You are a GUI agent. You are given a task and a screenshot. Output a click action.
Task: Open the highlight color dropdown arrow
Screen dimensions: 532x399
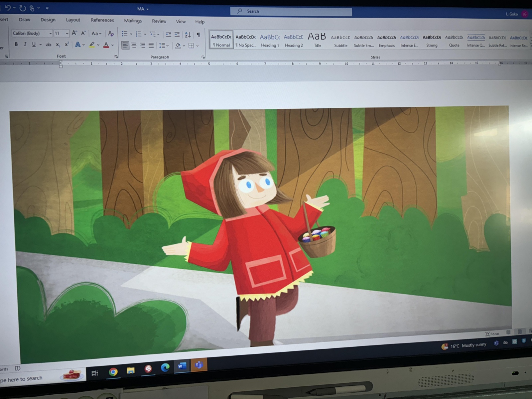pyautogui.click(x=98, y=45)
